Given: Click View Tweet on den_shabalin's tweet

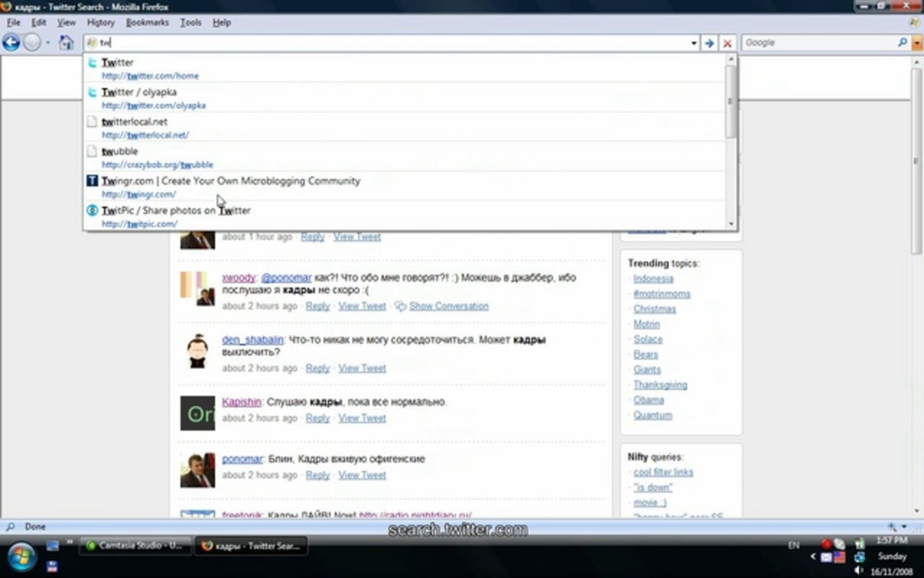Looking at the screenshot, I should click(362, 368).
